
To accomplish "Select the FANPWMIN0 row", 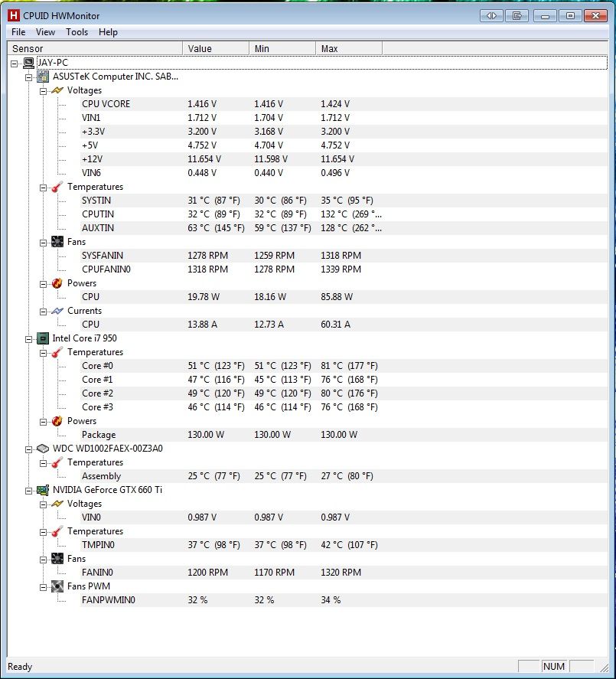I will point(344,600).
